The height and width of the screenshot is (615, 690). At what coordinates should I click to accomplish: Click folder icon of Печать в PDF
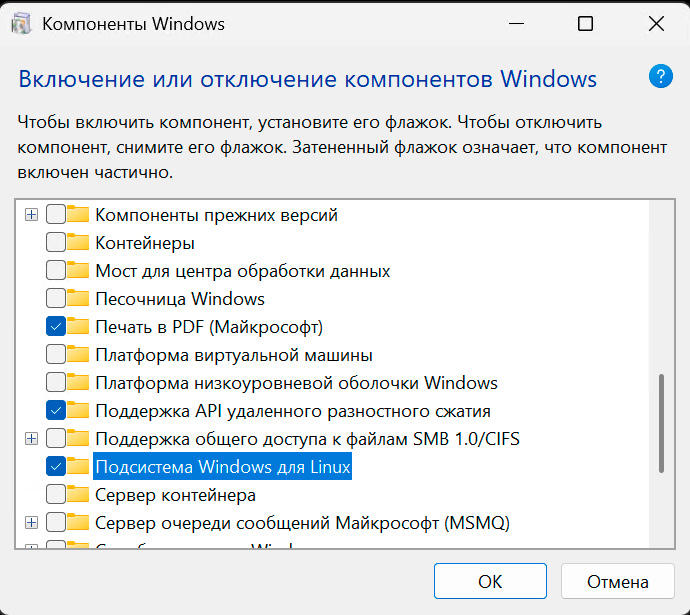[x=79, y=327]
